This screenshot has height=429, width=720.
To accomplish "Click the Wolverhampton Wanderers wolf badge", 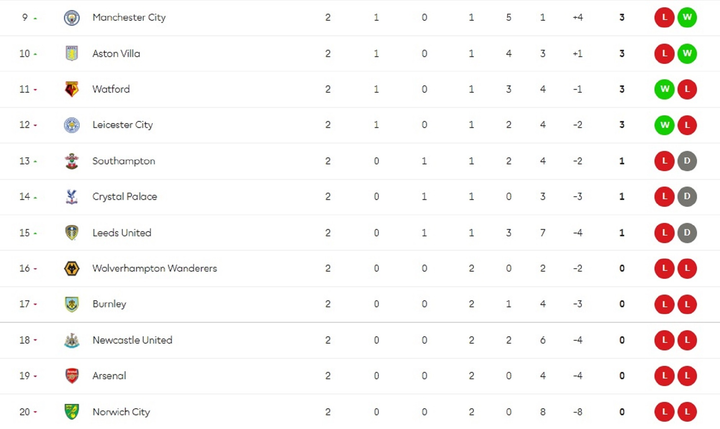I will point(72,269).
